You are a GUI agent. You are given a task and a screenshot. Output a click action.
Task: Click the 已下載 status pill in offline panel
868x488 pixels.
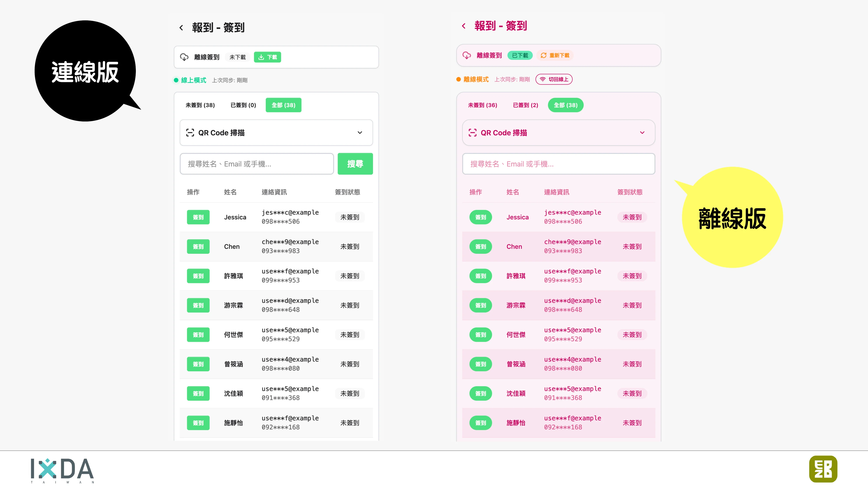point(520,55)
